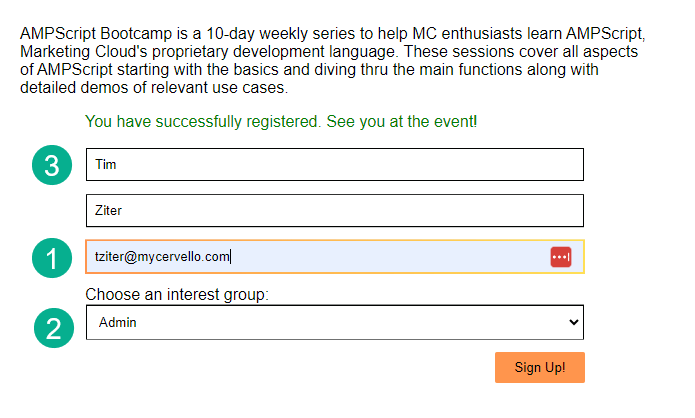Image resolution: width=695 pixels, height=418 pixels.
Task: Click the "detailed demos of relevant use cases" text
Action: click(x=153, y=87)
